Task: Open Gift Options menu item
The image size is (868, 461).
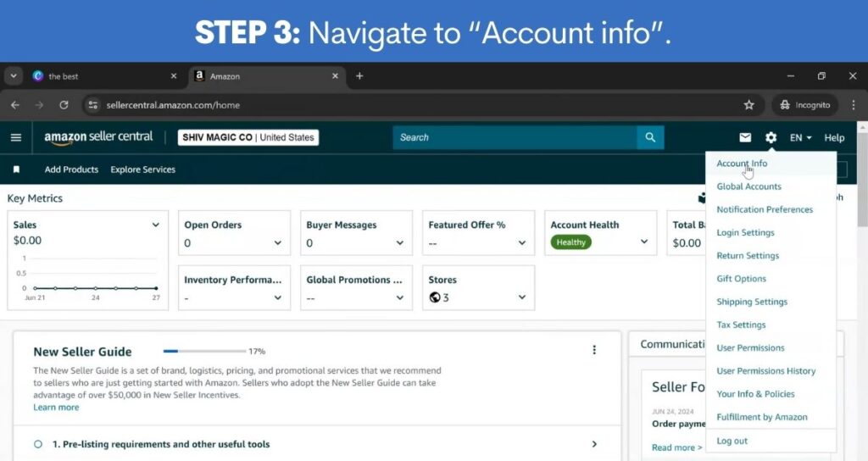Action: [x=741, y=278]
